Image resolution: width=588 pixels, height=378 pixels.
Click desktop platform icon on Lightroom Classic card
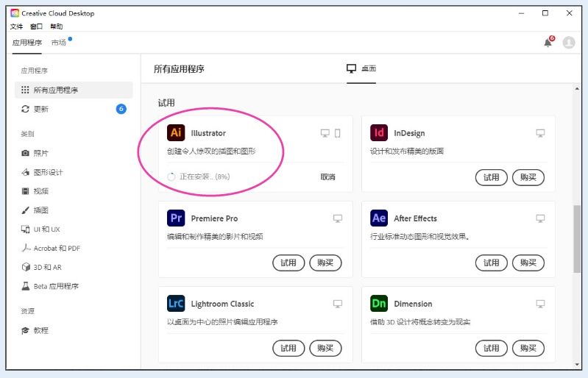338,304
